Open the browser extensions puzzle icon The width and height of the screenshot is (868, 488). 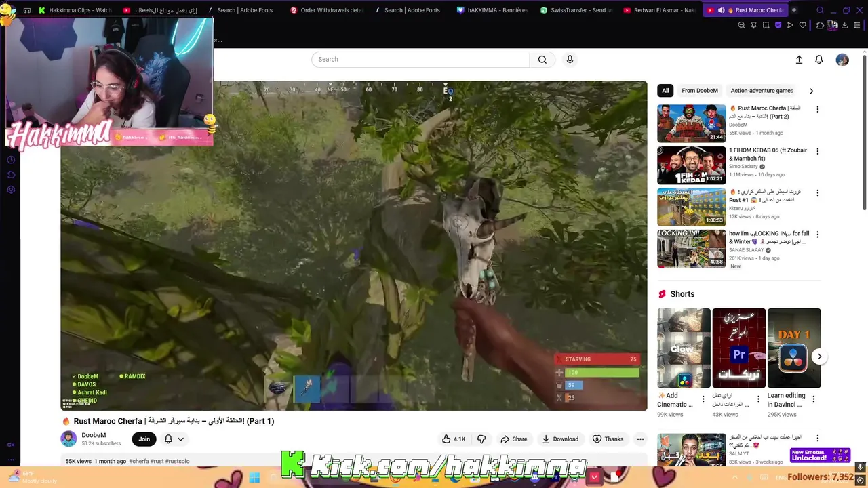coord(820,25)
